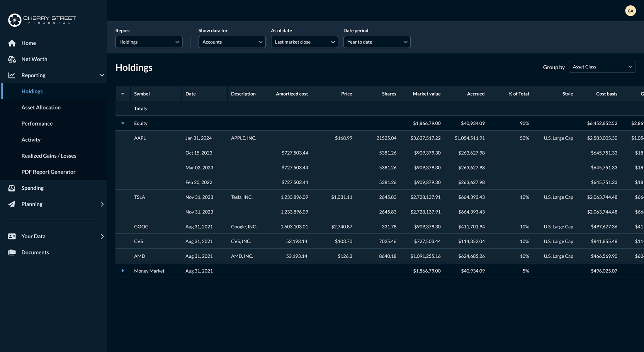Click the Spending money icon

(12, 188)
